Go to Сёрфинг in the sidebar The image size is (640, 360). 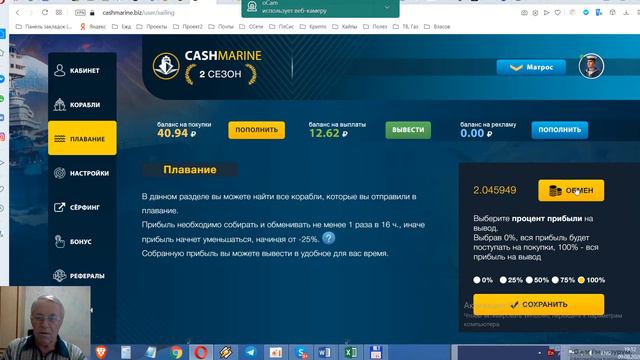[x=82, y=207]
